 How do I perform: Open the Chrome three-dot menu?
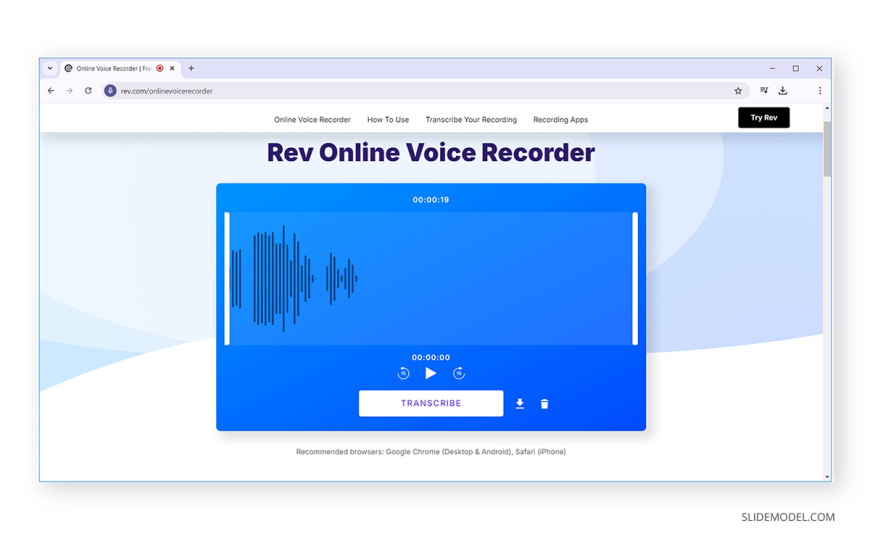pos(820,90)
